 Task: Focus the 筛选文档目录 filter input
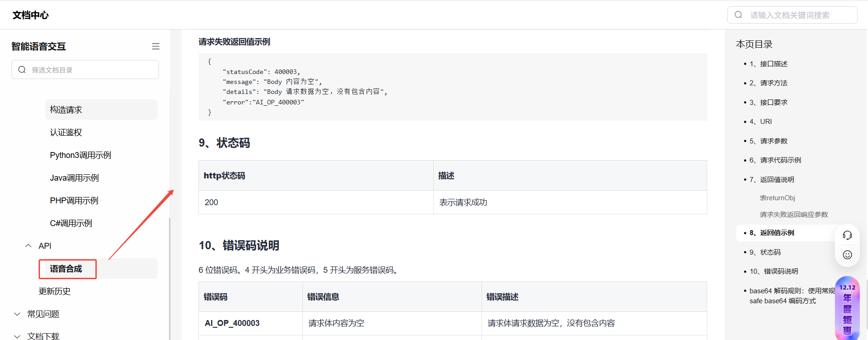(85, 69)
